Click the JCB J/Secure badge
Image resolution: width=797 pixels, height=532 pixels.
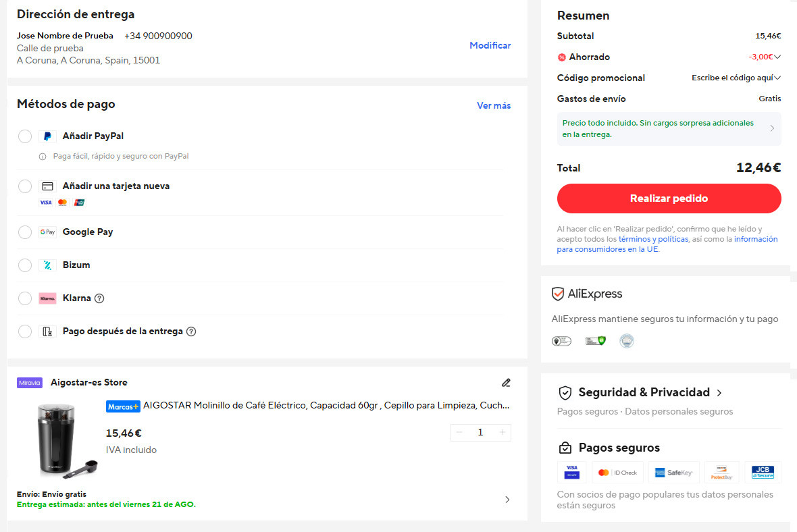763,472
